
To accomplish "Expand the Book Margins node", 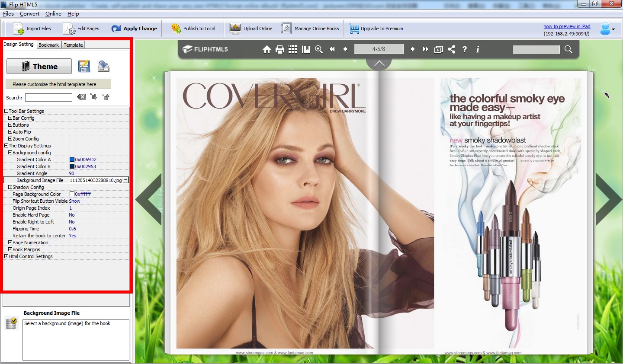I will (x=10, y=249).
